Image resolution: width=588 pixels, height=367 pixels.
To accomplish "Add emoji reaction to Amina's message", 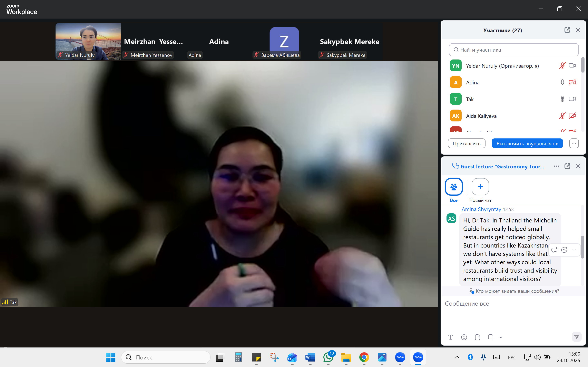I will click(564, 250).
